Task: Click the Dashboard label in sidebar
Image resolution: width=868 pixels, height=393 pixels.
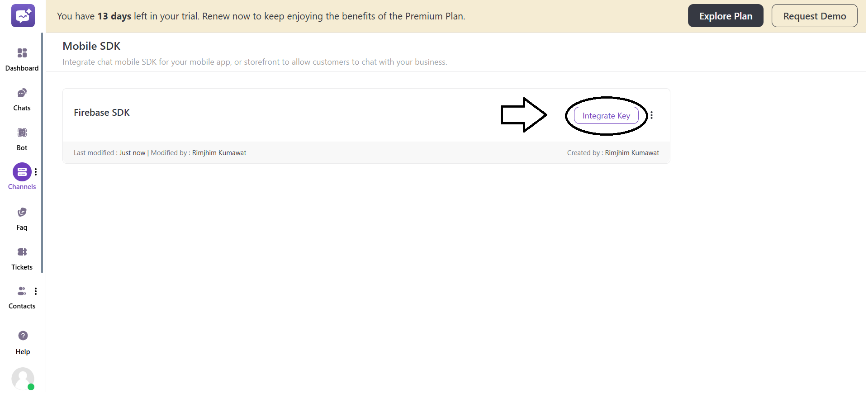Action: [22, 68]
